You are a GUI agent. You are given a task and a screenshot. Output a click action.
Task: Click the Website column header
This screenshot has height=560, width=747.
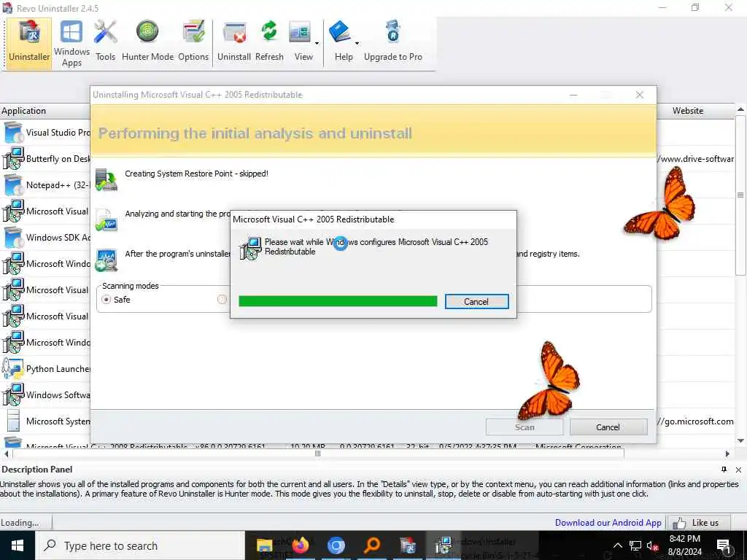[688, 111]
